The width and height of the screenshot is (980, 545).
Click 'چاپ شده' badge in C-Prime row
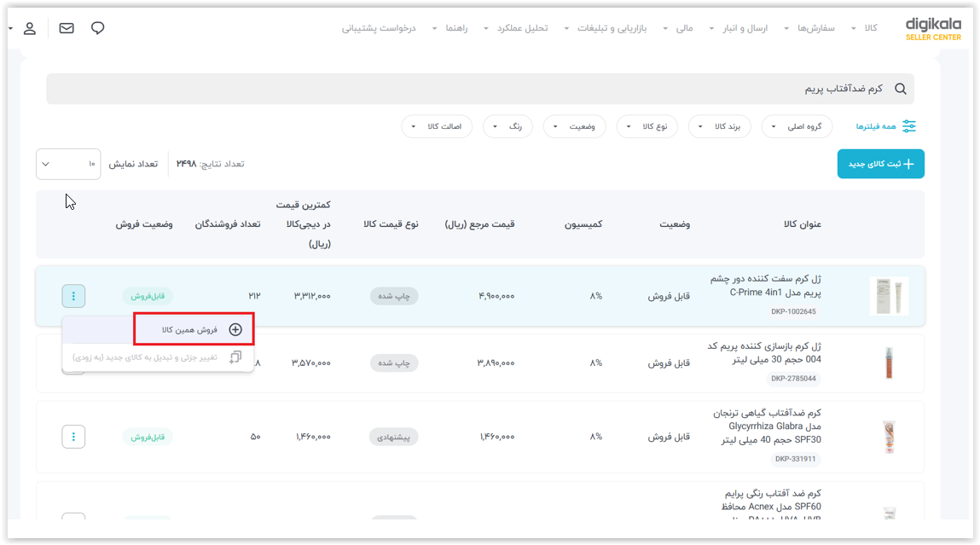tap(394, 296)
